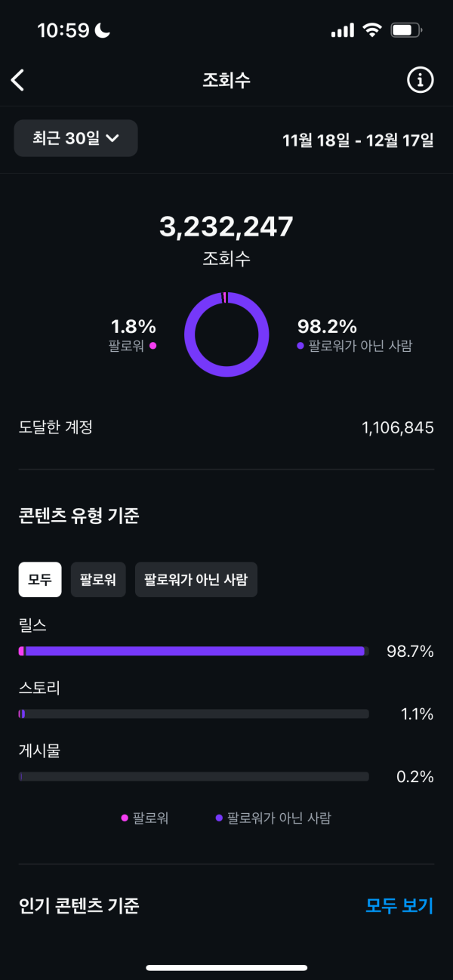453x980 pixels.
Task: Tap the cellular signal bars icon
Action: [x=342, y=30]
